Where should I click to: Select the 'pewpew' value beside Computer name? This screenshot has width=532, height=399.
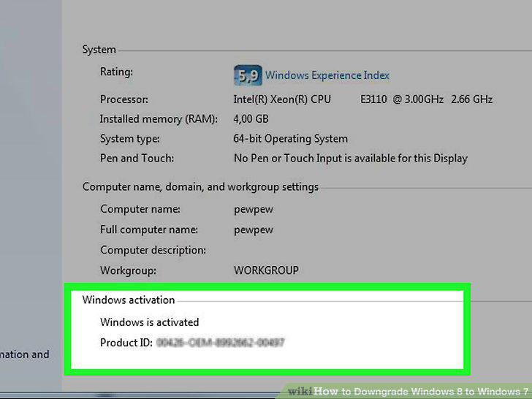(x=254, y=210)
